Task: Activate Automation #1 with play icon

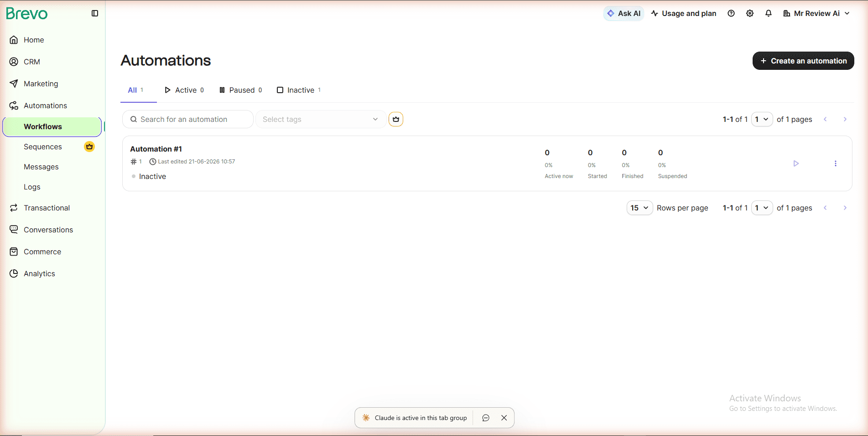Action: pos(796,163)
